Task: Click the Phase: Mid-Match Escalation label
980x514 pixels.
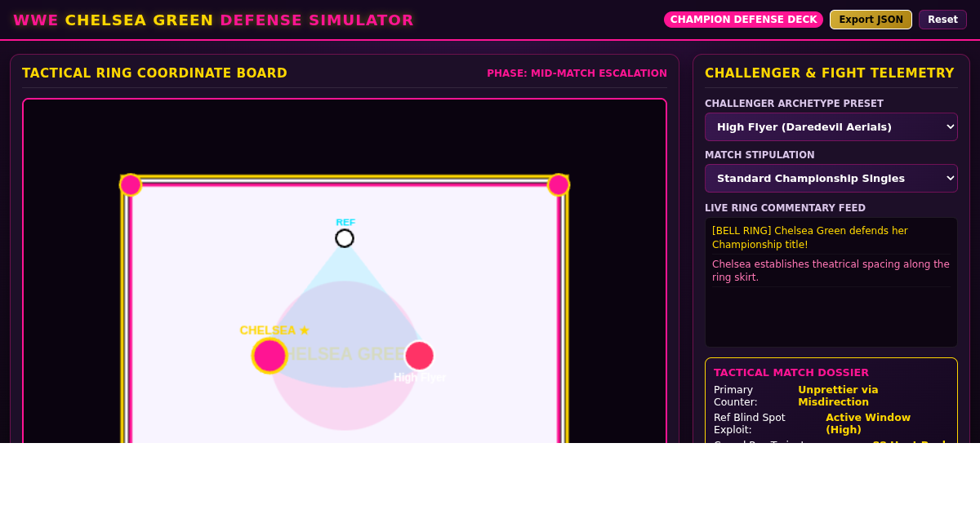Action: [x=577, y=73]
